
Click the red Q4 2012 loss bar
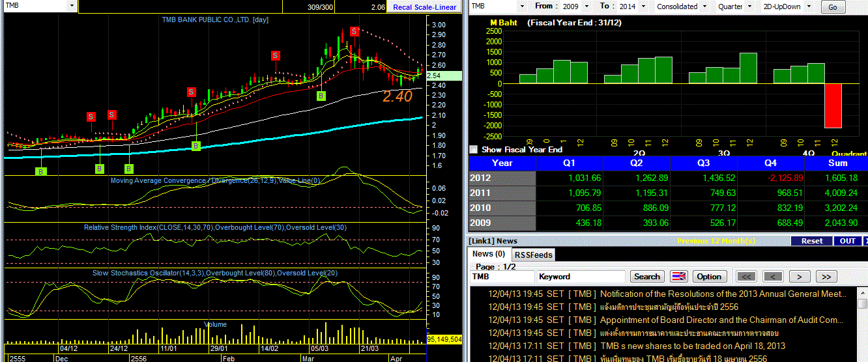click(x=833, y=105)
